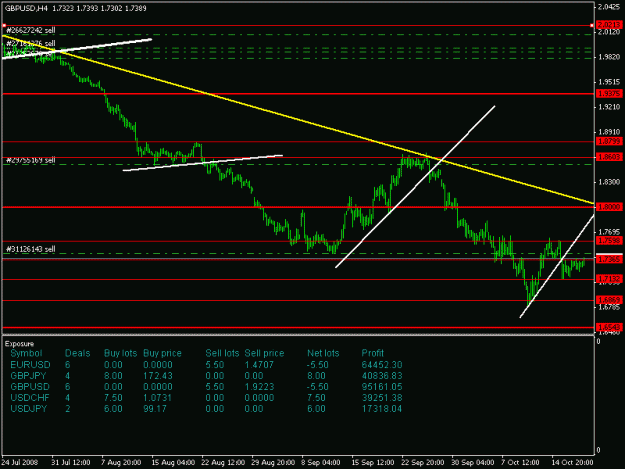This screenshot has width=625, height=469.
Task: Click the 1.9515 price scale value
Action: coord(609,82)
